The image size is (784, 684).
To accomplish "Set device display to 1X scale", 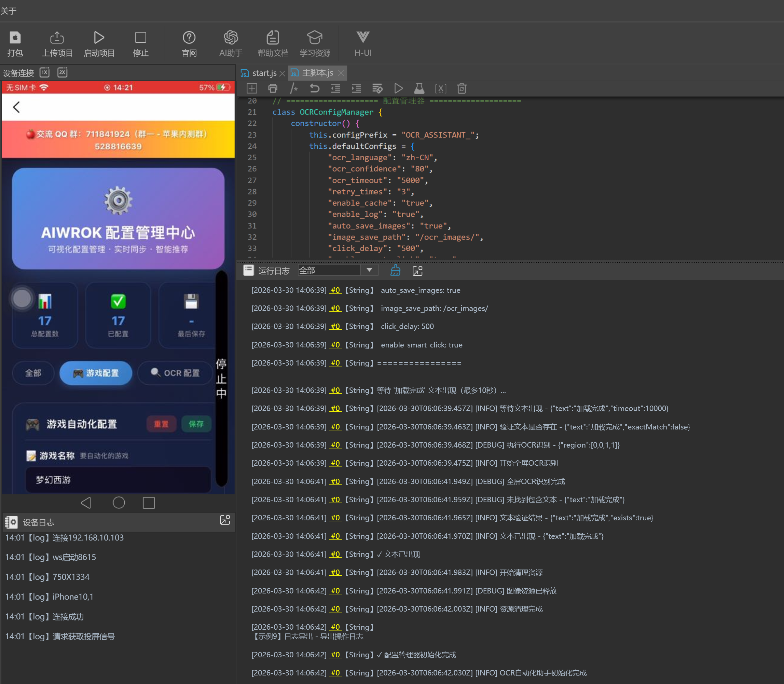I will 45,72.
